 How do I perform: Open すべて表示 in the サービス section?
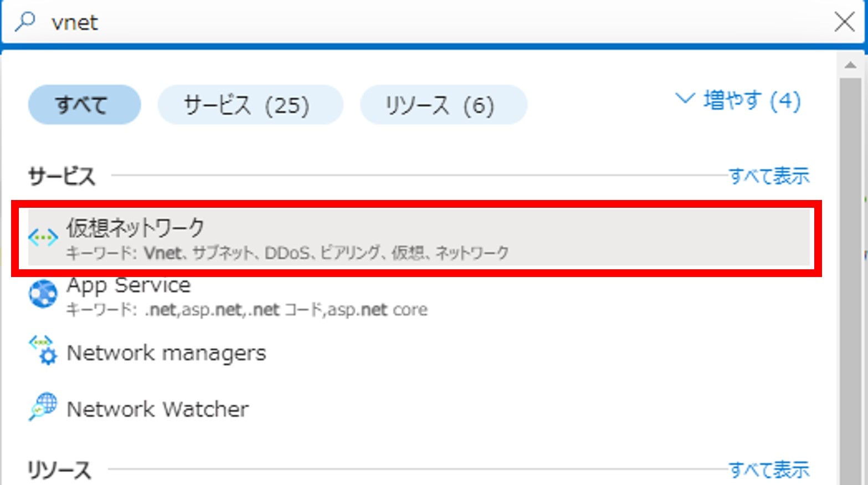768,176
